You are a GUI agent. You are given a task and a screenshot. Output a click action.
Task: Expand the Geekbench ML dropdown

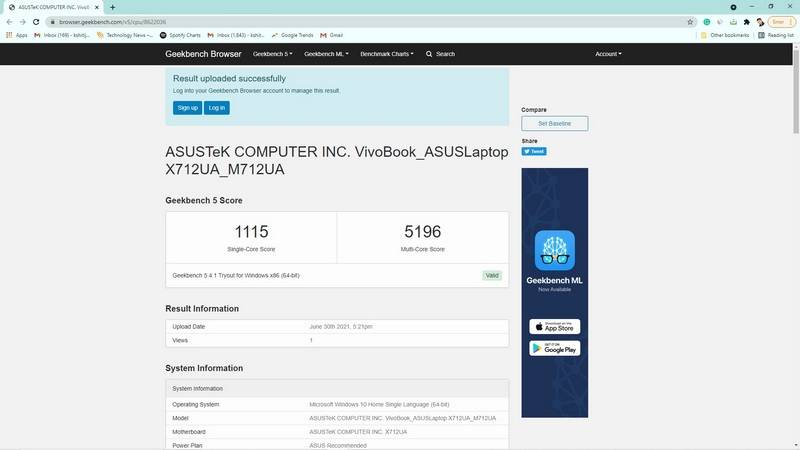pyautogui.click(x=326, y=54)
